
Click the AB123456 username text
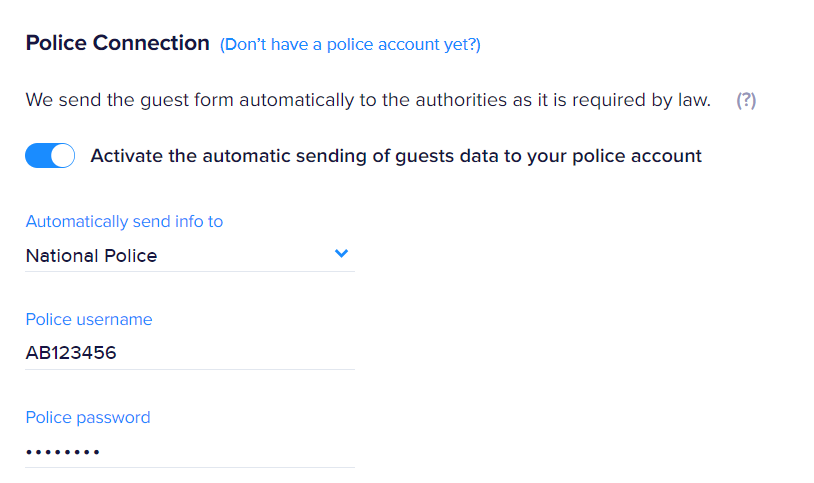pyautogui.click(x=71, y=353)
